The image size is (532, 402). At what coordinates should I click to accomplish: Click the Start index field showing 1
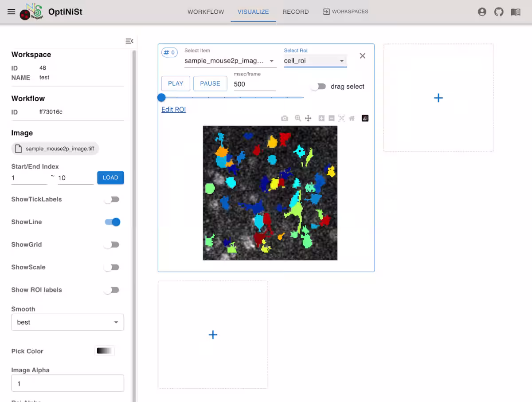click(29, 178)
